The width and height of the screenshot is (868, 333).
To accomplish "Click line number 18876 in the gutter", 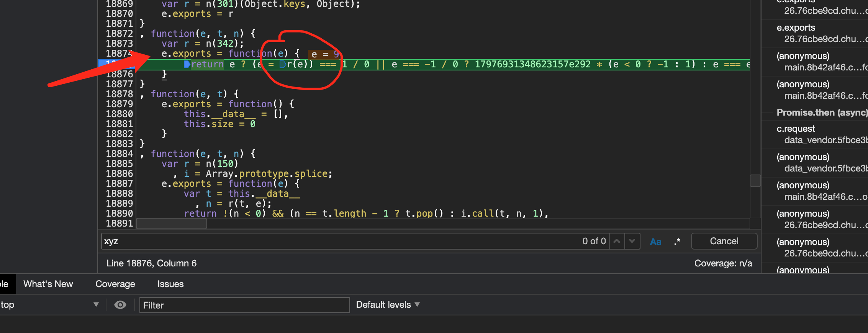I will [x=119, y=74].
